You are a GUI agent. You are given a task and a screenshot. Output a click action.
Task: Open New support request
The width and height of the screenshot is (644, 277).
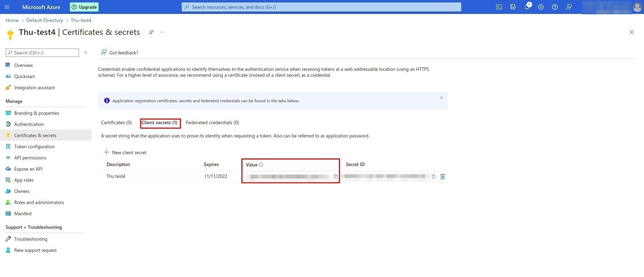pyautogui.click(x=35, y=250)
